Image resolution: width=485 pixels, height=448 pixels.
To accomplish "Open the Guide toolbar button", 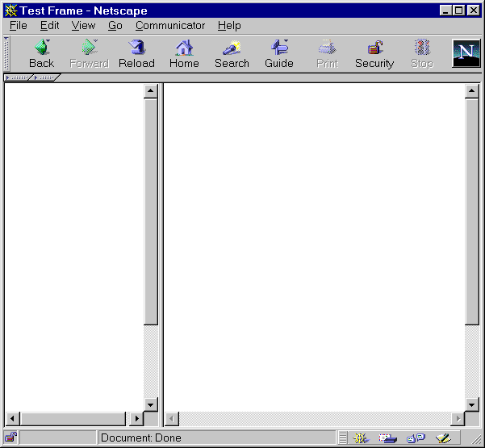I will point(279,54).
